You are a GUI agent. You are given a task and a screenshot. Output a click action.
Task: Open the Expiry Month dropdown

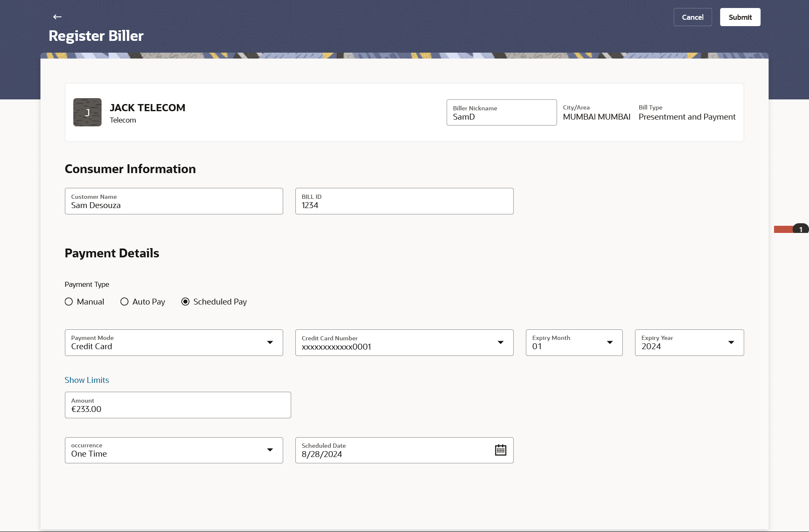609,342
